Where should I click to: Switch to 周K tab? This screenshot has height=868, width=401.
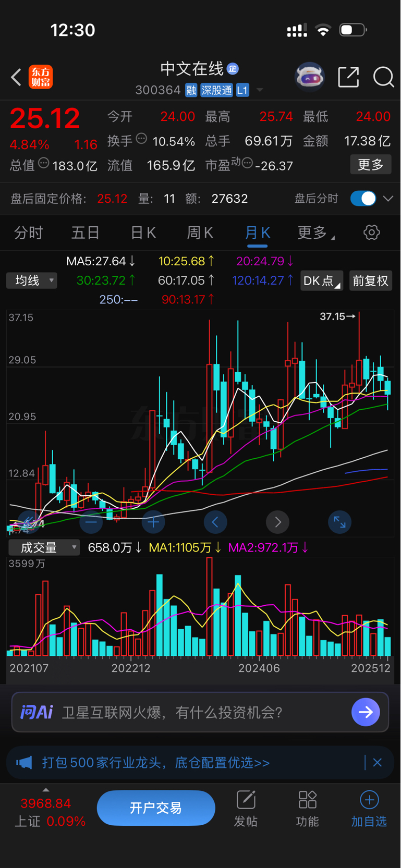[x=200, y=233]
